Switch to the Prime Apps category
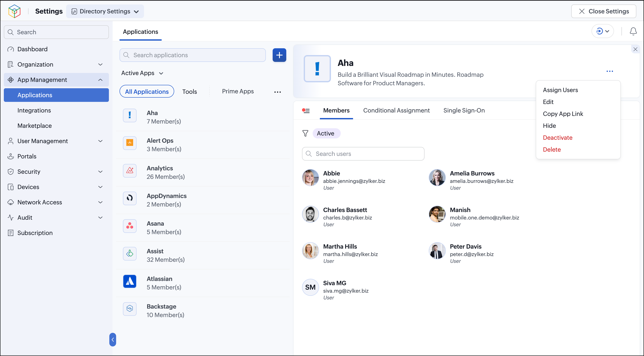This screenshot has width=644, height=356. coord(238,91)
